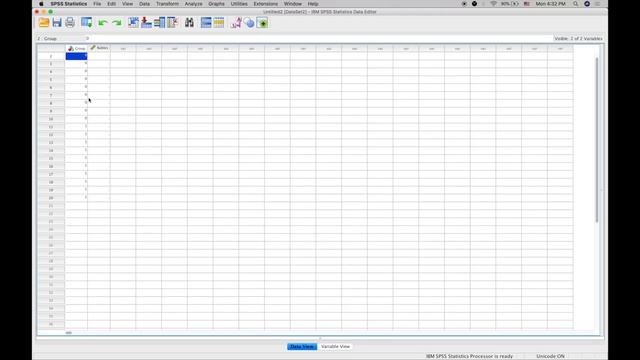Click the Insert Variable toolbar icon
640x360 pixels.
(x=219, y=22)
